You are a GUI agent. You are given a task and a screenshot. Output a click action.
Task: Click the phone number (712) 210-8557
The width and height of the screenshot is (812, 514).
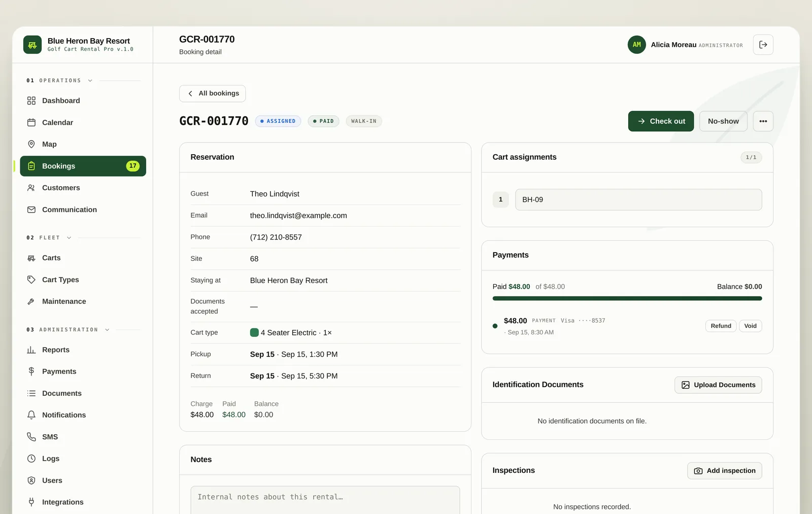[x=276, y=237]
